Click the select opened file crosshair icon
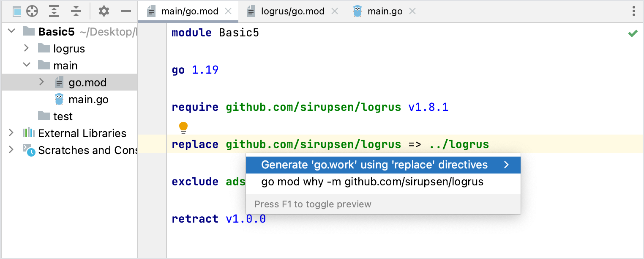This screenshot has height=259, width=644. (32, 11)
